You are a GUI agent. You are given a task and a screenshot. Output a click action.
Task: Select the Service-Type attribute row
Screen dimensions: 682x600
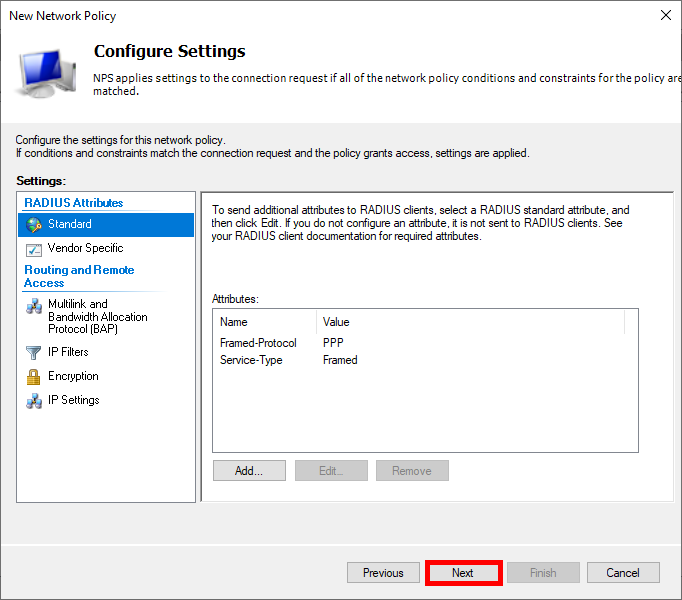251,360
